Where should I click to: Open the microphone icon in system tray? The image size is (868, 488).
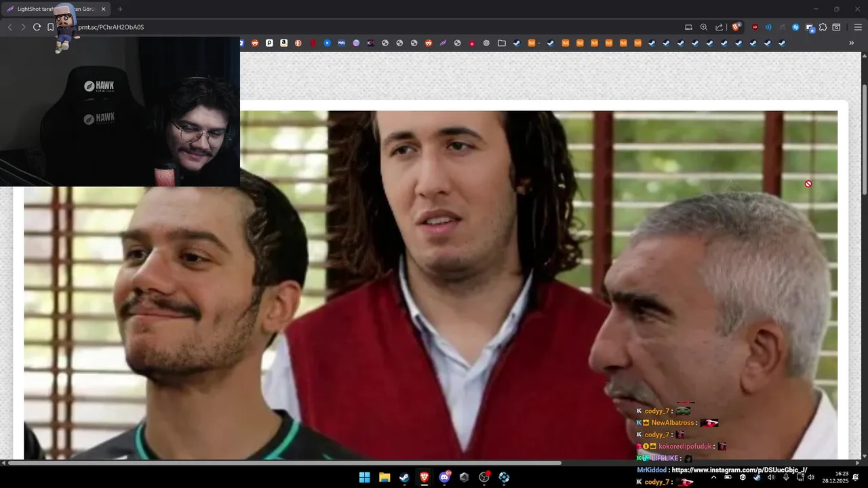click(786, 477)
